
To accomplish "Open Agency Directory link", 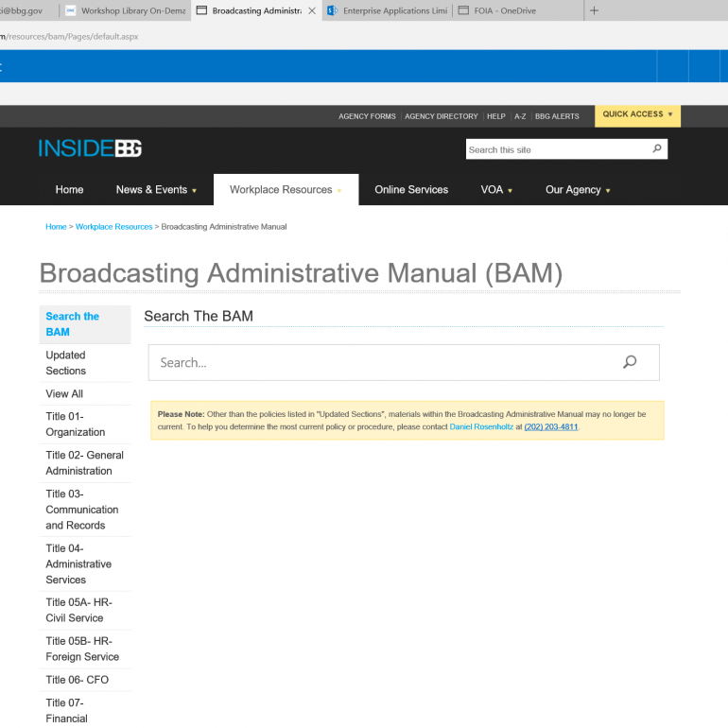I will [442, 116].
